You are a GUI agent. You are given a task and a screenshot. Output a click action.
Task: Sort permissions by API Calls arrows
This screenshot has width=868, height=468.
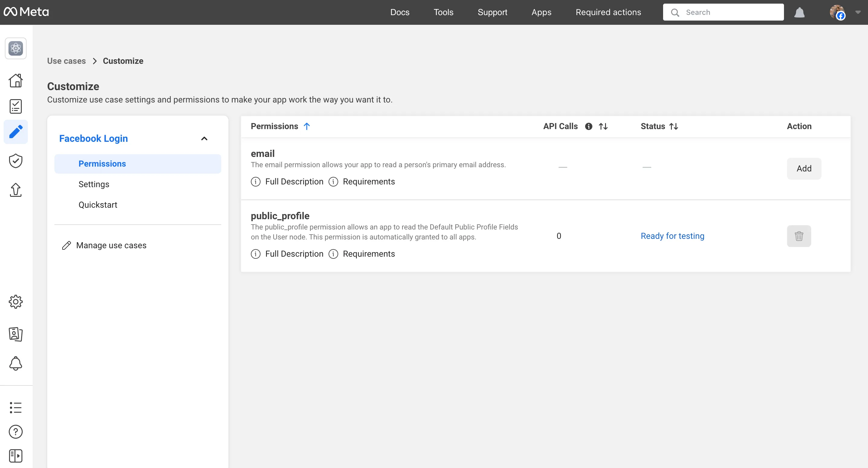(603, 126)
